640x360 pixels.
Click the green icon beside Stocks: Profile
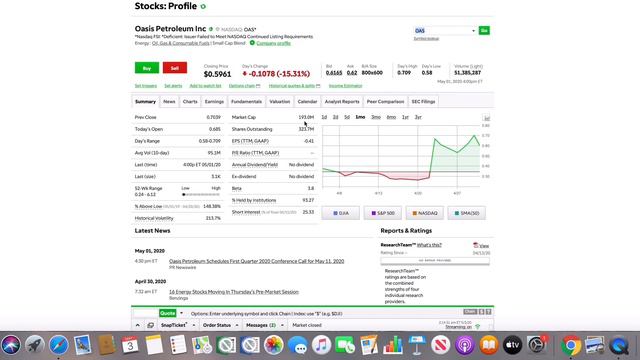pos(203,7)
